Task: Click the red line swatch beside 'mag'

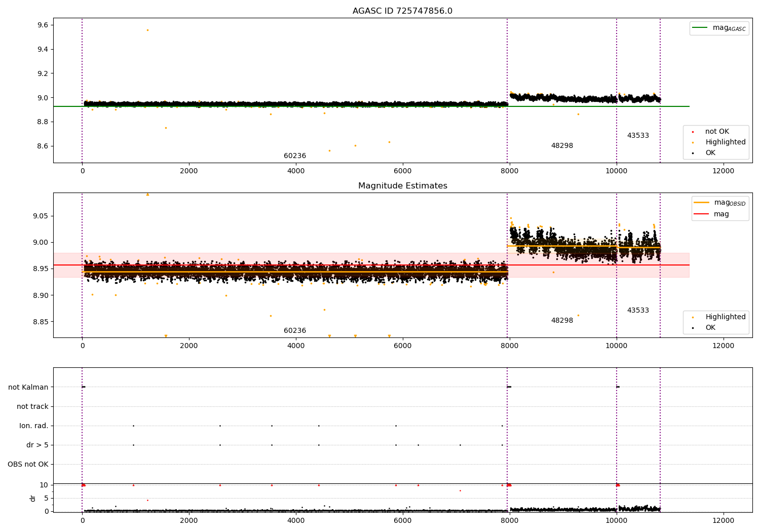Action: [x=701, y=214]
